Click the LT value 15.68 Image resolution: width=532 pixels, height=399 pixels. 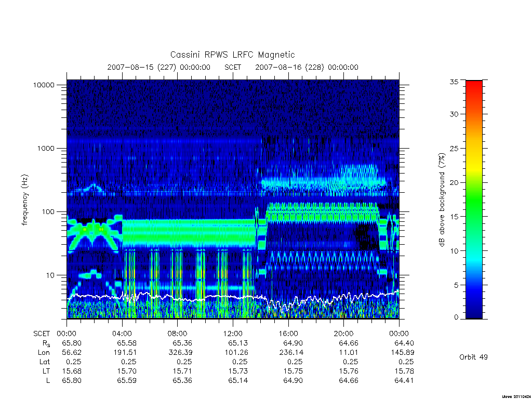click(72, 371)
